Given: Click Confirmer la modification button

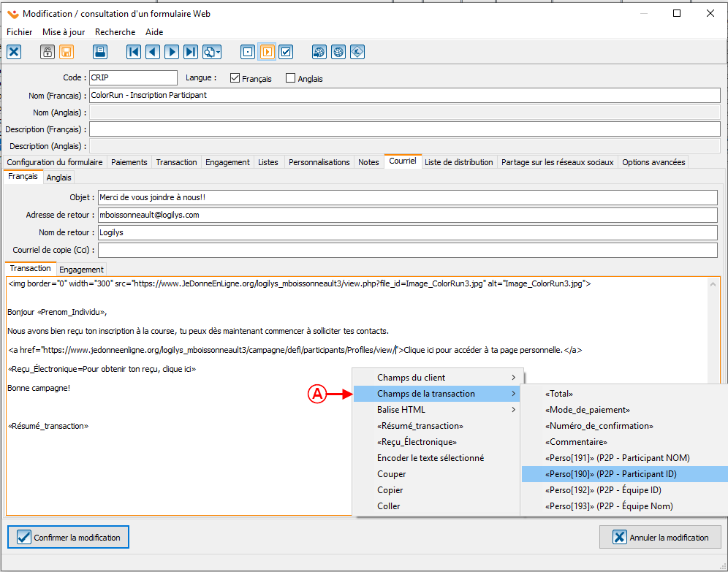Looking at the screenshot, I should (x=68, y=537).
